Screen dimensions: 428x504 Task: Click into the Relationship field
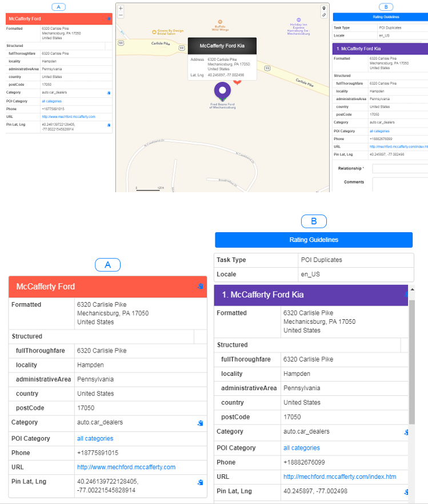point(400,168)
